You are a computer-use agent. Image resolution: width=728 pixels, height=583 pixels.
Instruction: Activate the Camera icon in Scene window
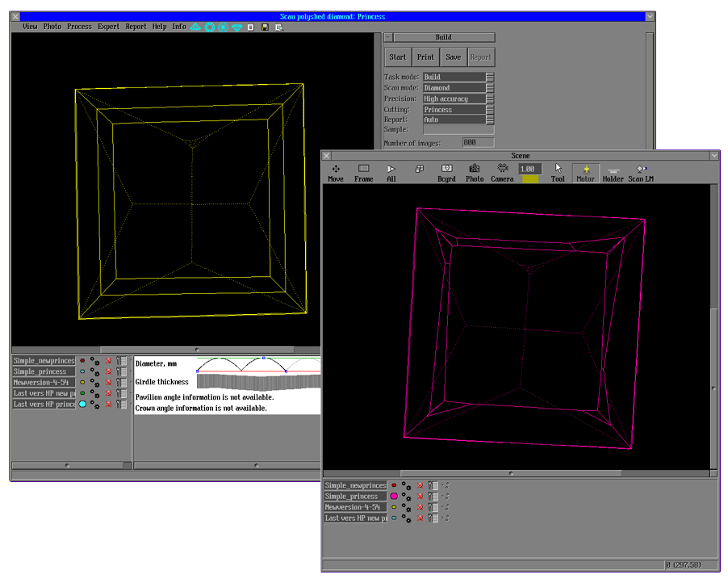coord(502,173)
